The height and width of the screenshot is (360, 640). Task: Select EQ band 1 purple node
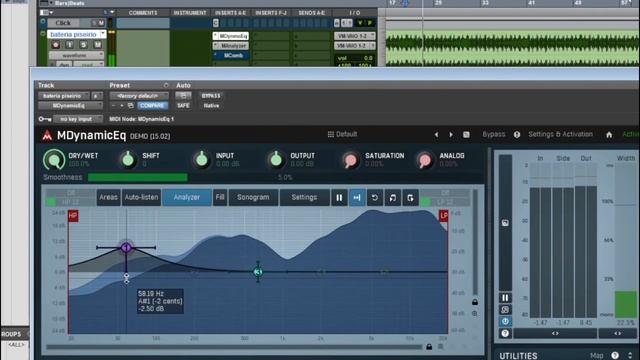pyautogui.click(x=126, y=247)
